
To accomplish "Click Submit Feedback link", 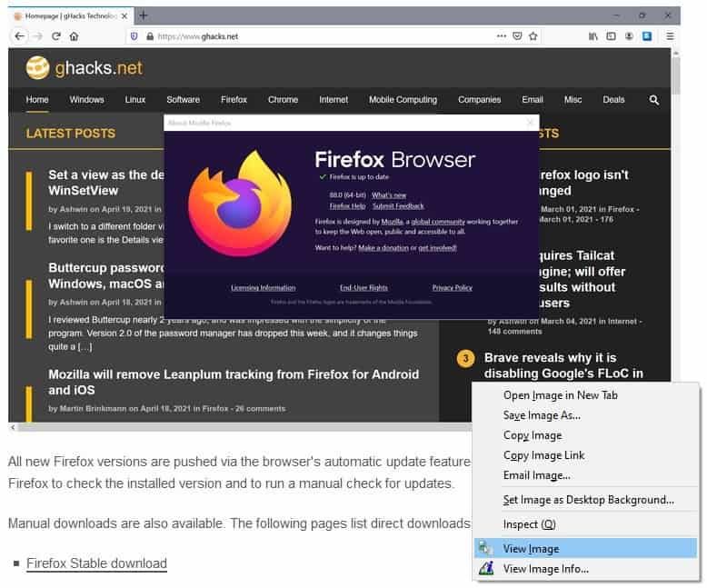I will (398, 206).
